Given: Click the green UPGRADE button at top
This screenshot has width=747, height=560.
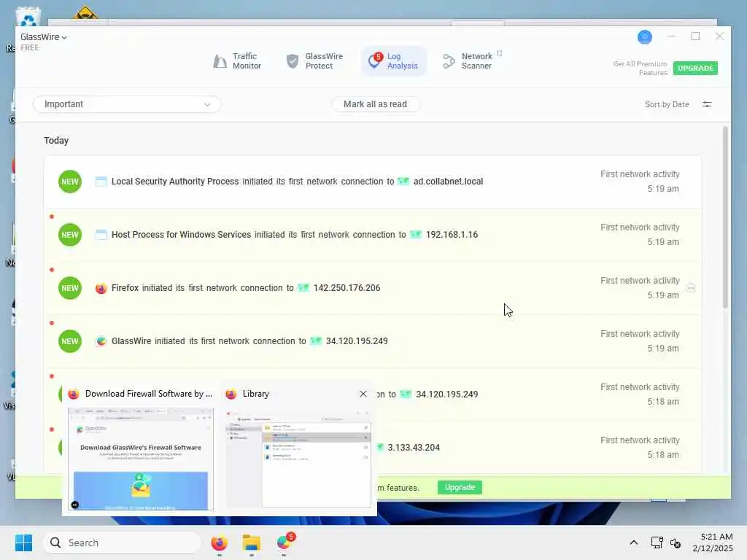Looking at the screenshot, I should (x=695, y=68).
